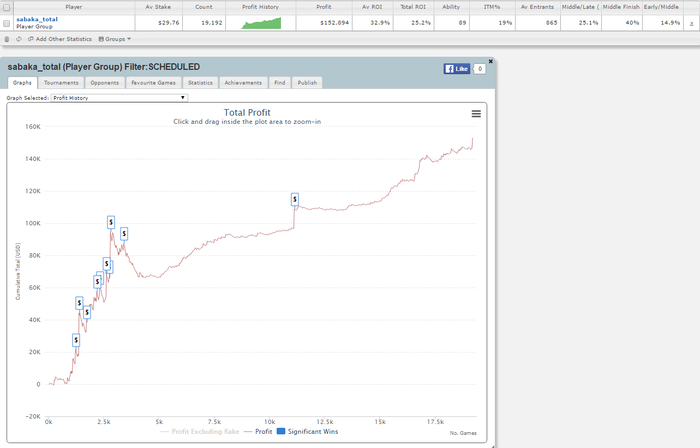Click the trash delete icon below the table

click(7, 39)
